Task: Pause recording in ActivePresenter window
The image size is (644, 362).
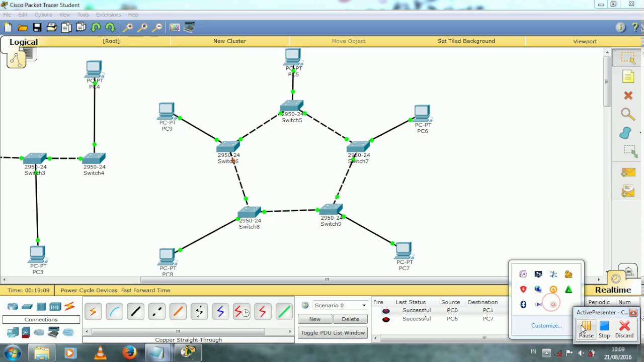Action: click(586, 329)
